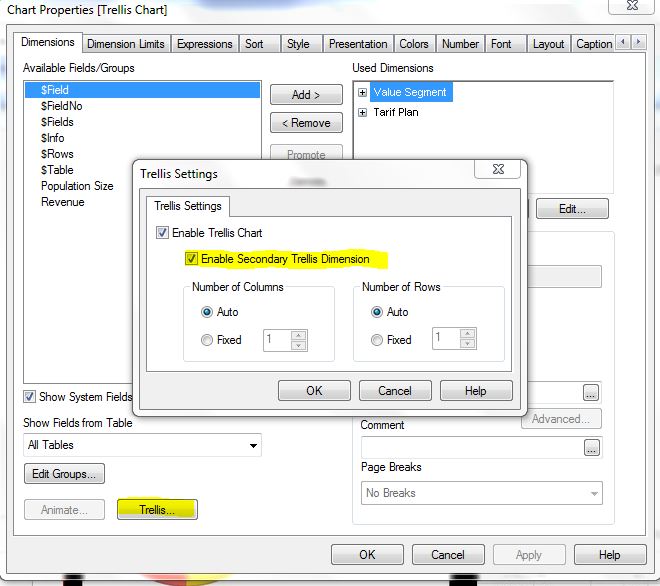Viewport: 660px width, 586px height.
Task: Toggle Enable Secondary Trellis Dimension checkbox
Action: (x=191, y=258)
